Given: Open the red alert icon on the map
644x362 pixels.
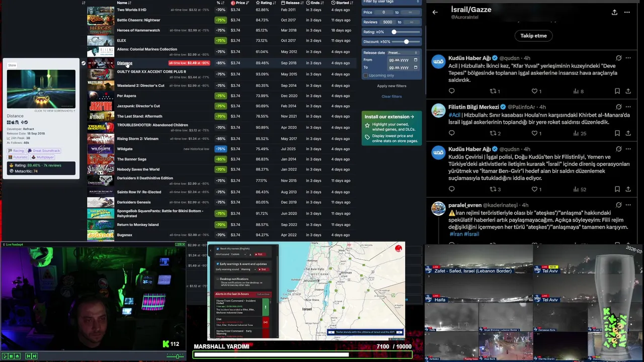Looking at the screenshot, I should pos(398,248).
